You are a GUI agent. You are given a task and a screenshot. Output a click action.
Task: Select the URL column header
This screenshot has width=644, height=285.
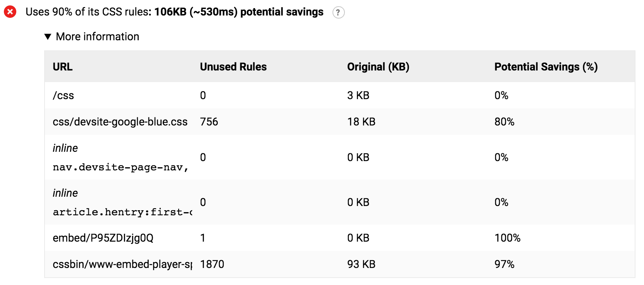pyautogui.click(x=63, y=67)
